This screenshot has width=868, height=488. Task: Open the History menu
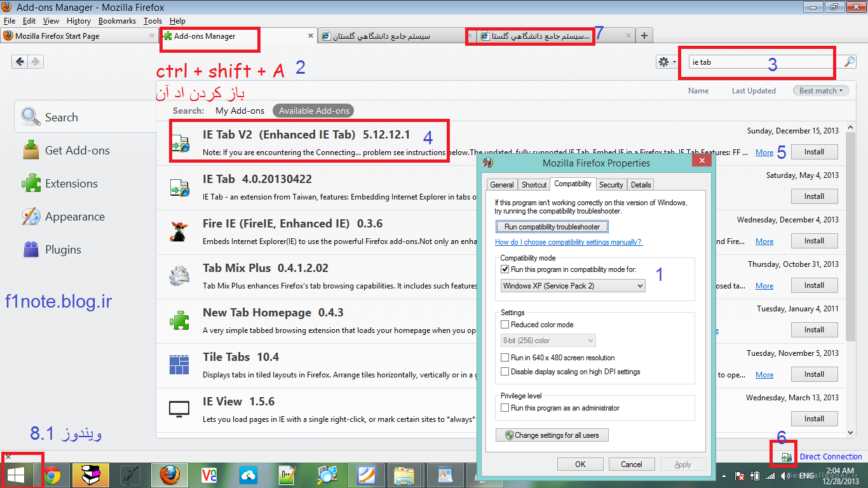(x=79, y=21)
